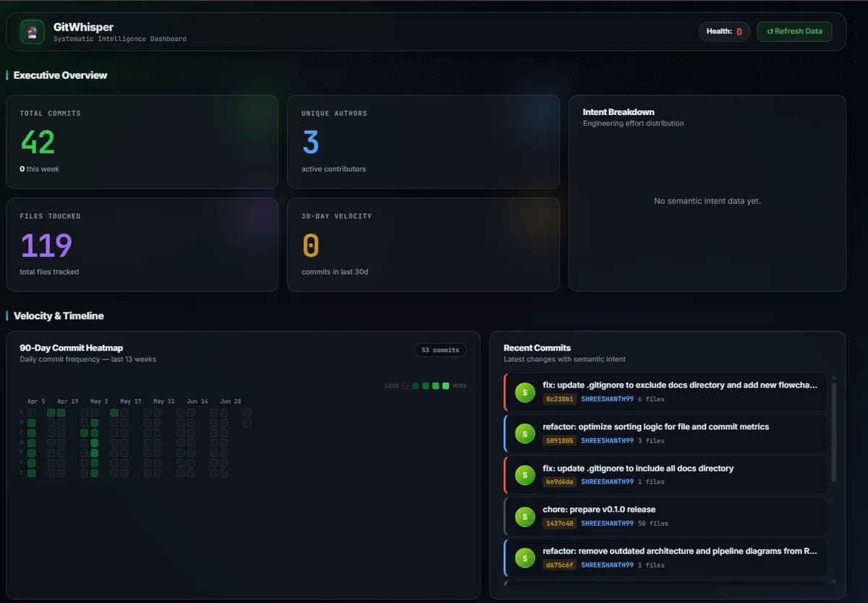Click the GitWhisper logo icon
868x603 pixels.
point(32,32)
